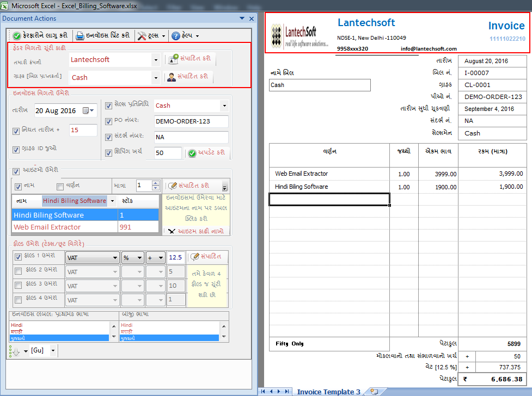Click the edit customer person icon
The width and height of the screenshot is (532, 396).
click(172, 77)
